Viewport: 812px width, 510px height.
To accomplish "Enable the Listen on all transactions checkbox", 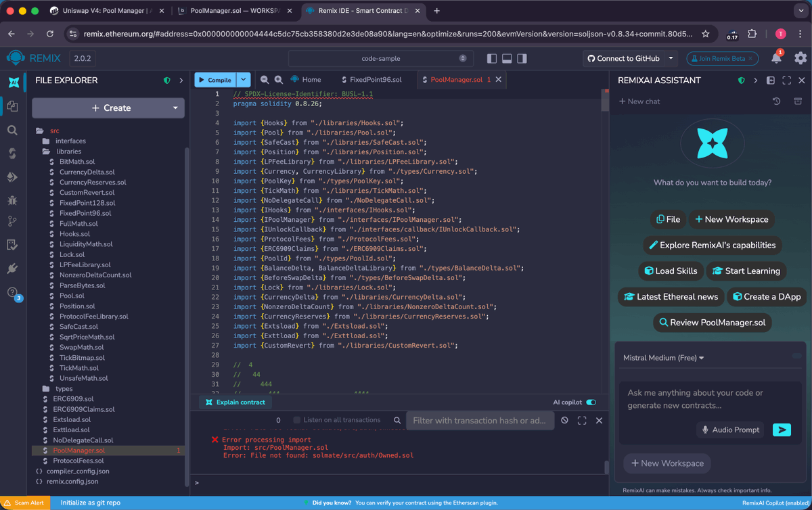I will [x=296, y=419].
